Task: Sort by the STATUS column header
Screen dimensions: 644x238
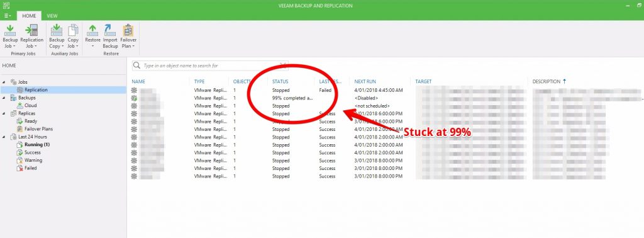Action: click(280, 81)
